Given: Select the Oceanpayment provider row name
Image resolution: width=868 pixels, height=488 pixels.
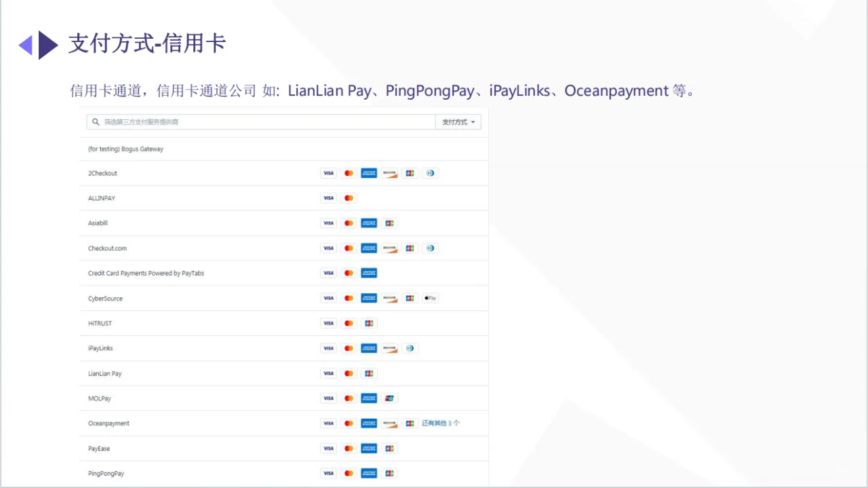Looking at the screenshot, I should coord(108,424).
